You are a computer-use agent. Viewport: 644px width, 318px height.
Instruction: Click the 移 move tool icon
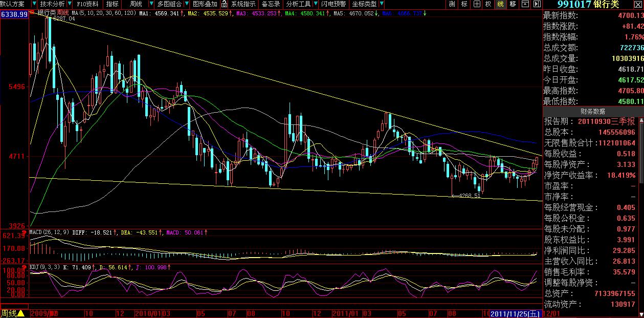pyautogui.click(x=513, y=4)
